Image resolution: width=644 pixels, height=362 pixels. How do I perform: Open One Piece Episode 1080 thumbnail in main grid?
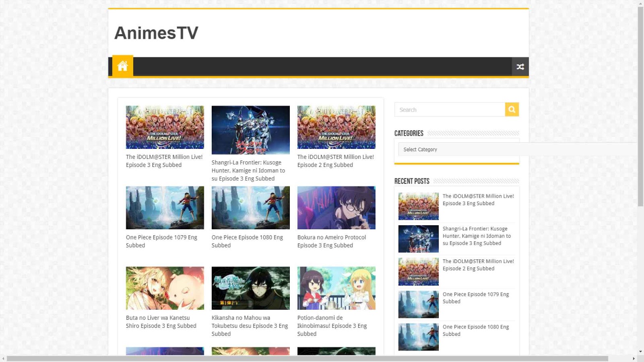coord(251,208)
